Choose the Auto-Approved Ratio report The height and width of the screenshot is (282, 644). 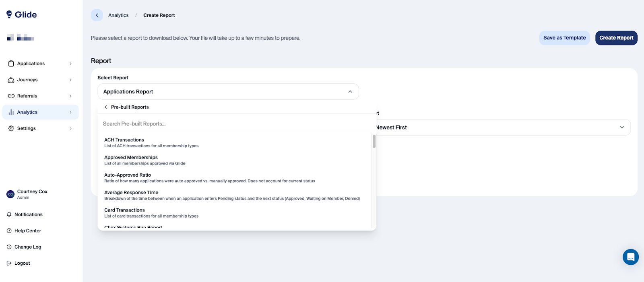(128, 175)
